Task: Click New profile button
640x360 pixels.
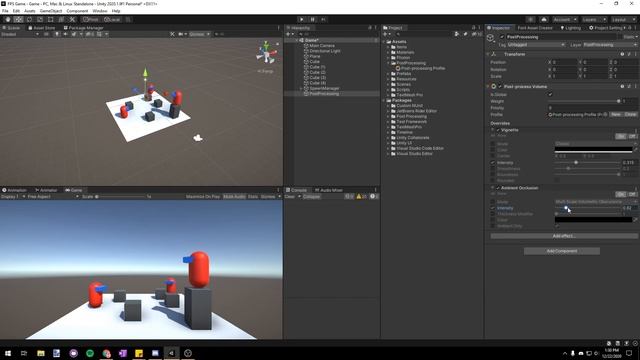Action: 616,115
